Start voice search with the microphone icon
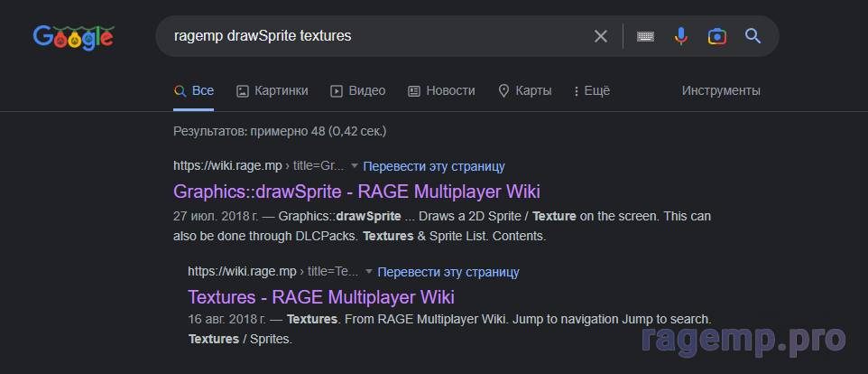This screenshot has height=374, width=868. tap(681, 36)
